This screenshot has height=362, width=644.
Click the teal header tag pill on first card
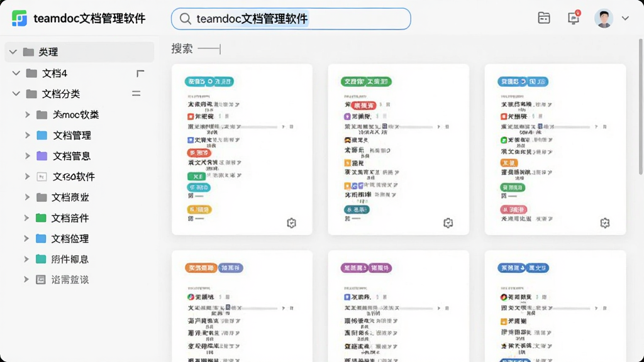pyautogui.click(x=209, y=81)
